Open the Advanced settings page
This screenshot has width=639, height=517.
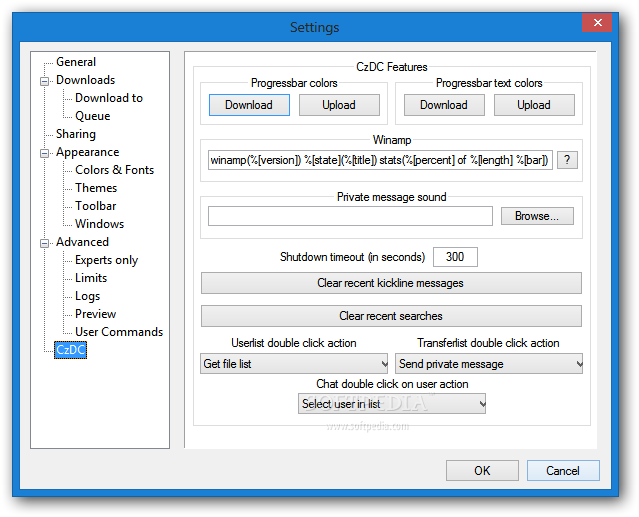click(82, 242)
